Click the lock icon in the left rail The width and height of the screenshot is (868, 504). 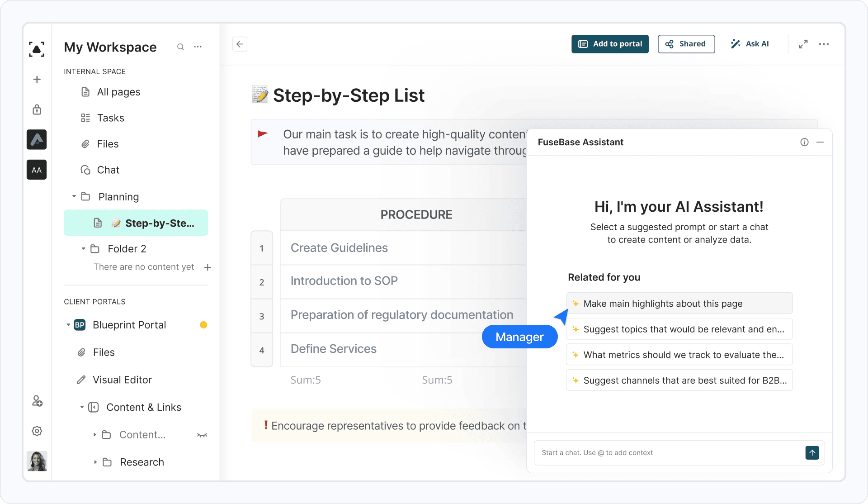(x=37, y=109)
